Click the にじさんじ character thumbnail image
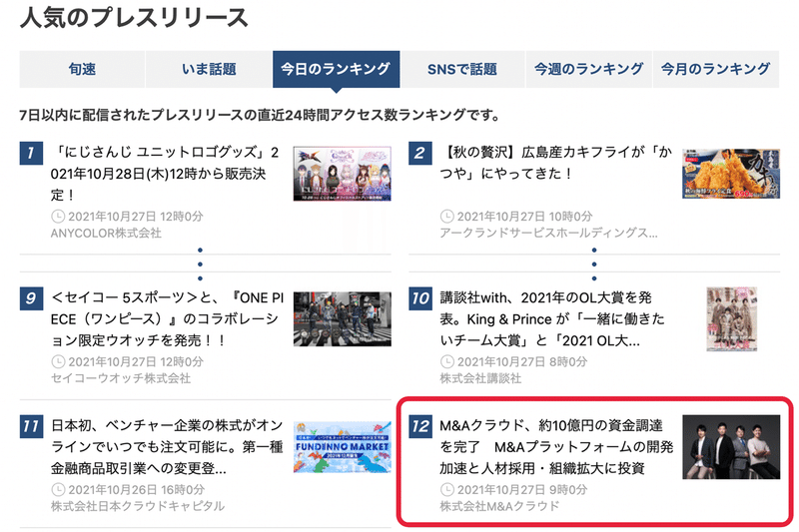 tap(342, 174)
